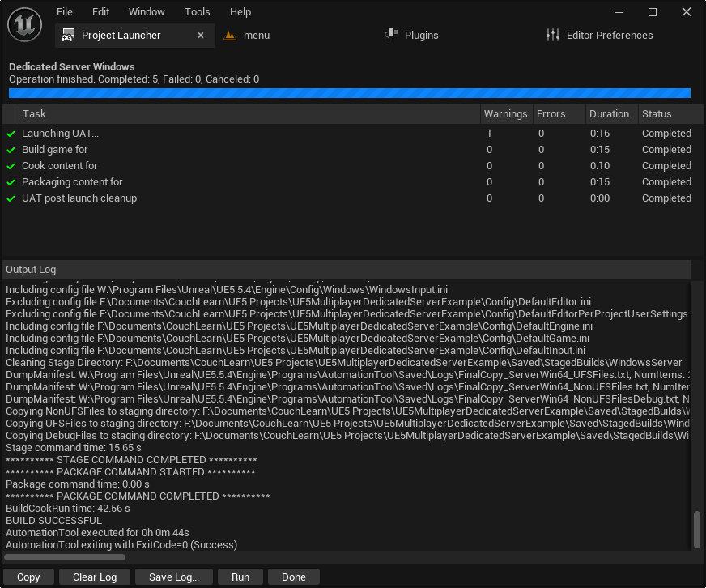Select the Launching UAT... task row
The image size is (706, 588).
pos(352,134)
